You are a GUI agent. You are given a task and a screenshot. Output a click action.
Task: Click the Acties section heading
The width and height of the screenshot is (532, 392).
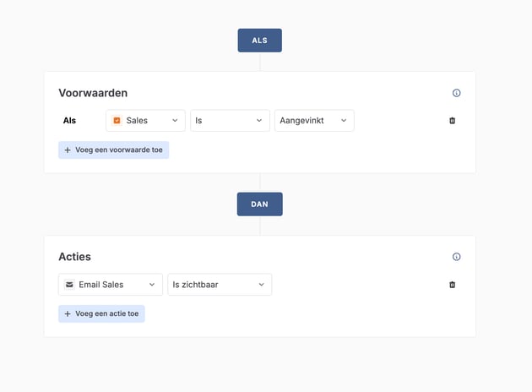click(x=74, y=257)
